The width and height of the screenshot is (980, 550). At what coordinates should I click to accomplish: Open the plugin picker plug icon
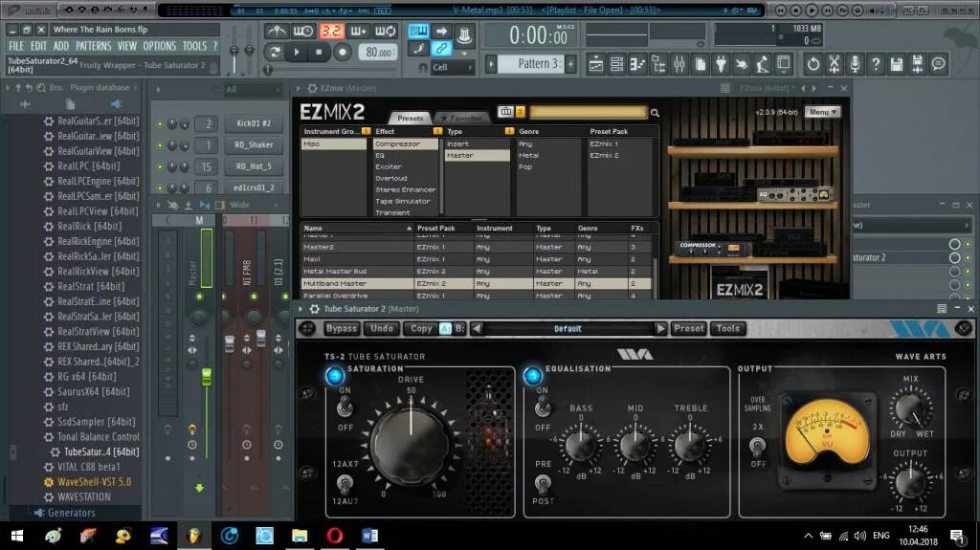[721, 64]
